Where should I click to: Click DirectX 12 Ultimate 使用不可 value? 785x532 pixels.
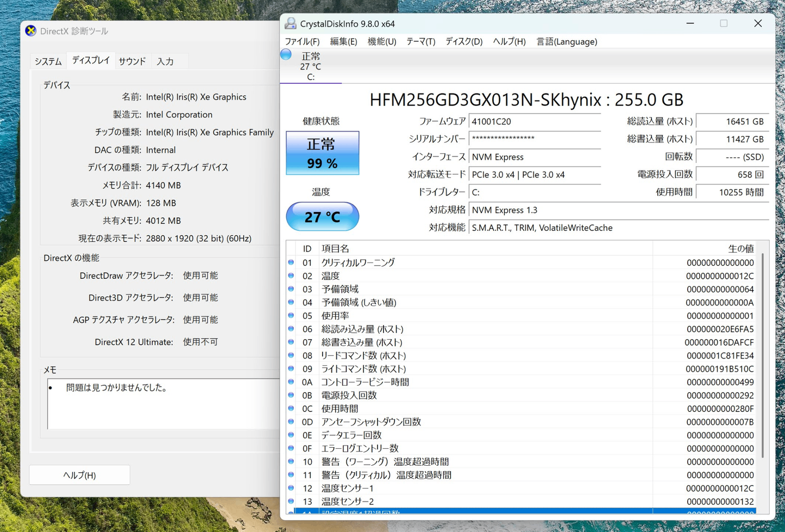click(200, 342)
